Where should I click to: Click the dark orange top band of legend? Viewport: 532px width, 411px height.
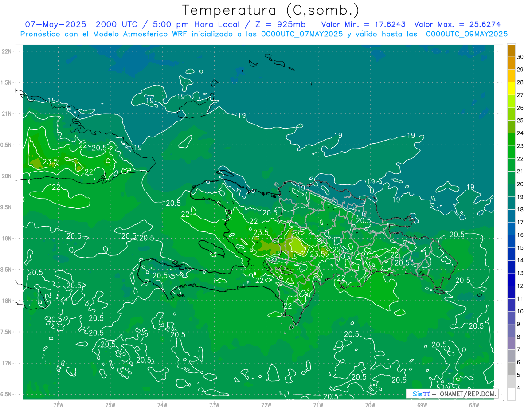(511, 51)
